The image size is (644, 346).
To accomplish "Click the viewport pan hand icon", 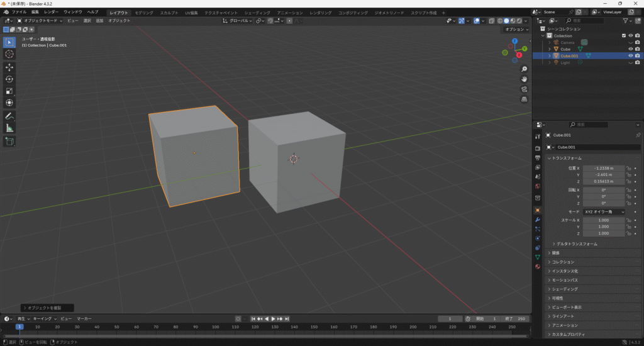I will coord(524,79).
